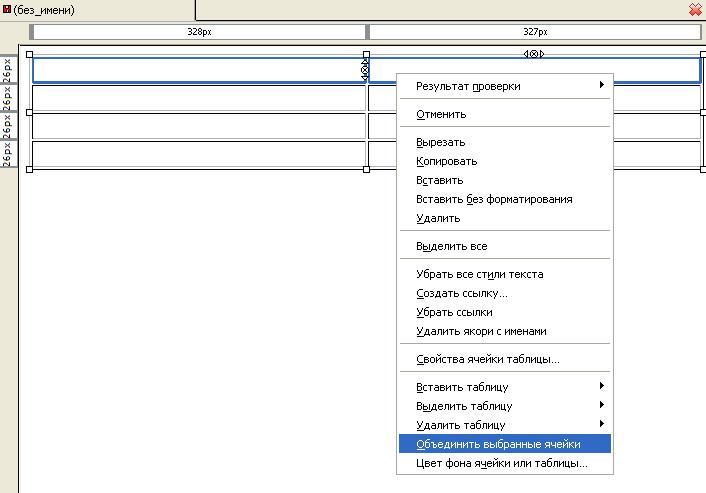The height and width of the screenshot is (493, 706).
Task: Click the column delete circle-X icon
Action: pyautogui.click(x=534, y=54)
